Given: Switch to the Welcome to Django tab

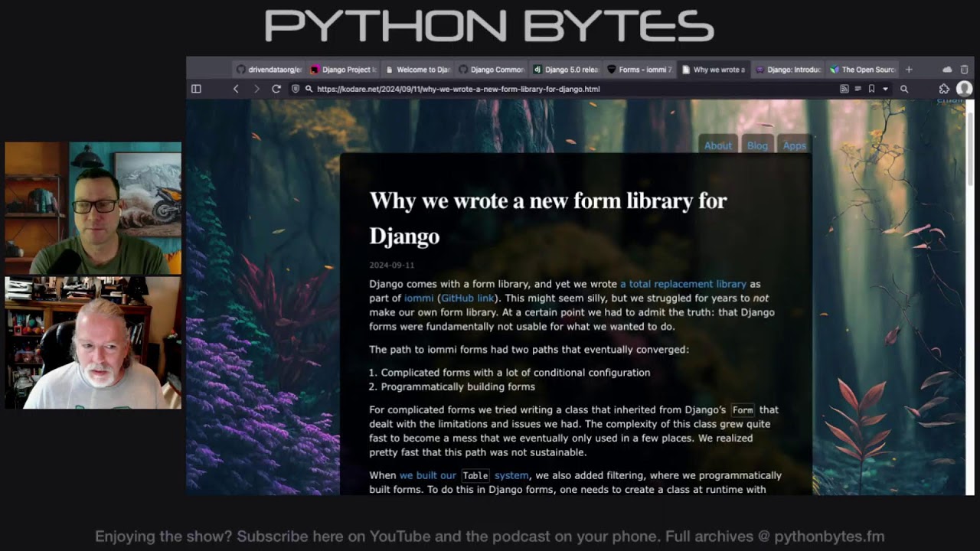Looking at the screenshot, I should (416, 70).
